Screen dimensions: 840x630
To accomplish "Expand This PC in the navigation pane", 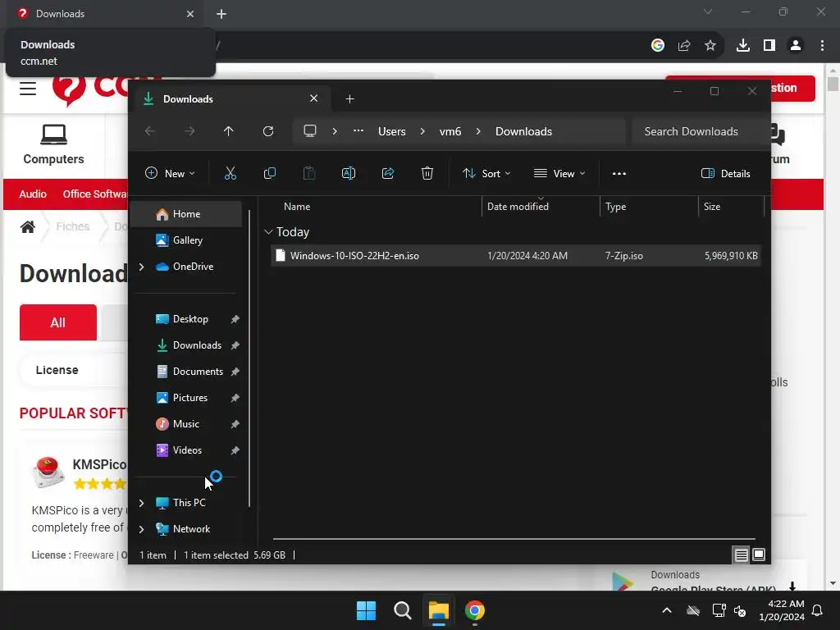I will [x=141, y=503].
